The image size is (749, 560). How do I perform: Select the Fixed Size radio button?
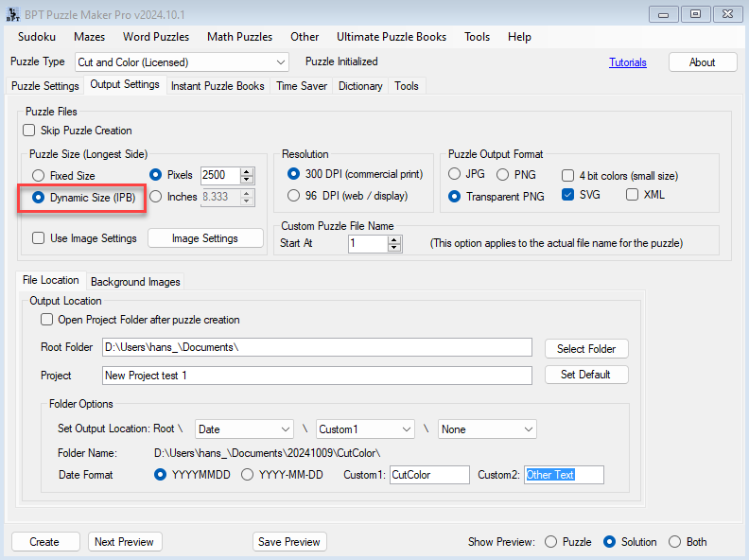[x=39, y=176]
